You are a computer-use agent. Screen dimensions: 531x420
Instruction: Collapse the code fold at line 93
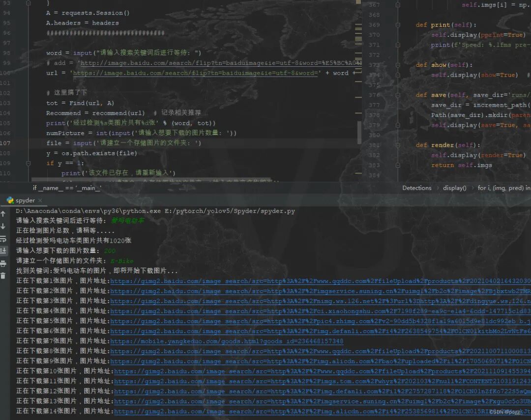[x=29, y=3]
